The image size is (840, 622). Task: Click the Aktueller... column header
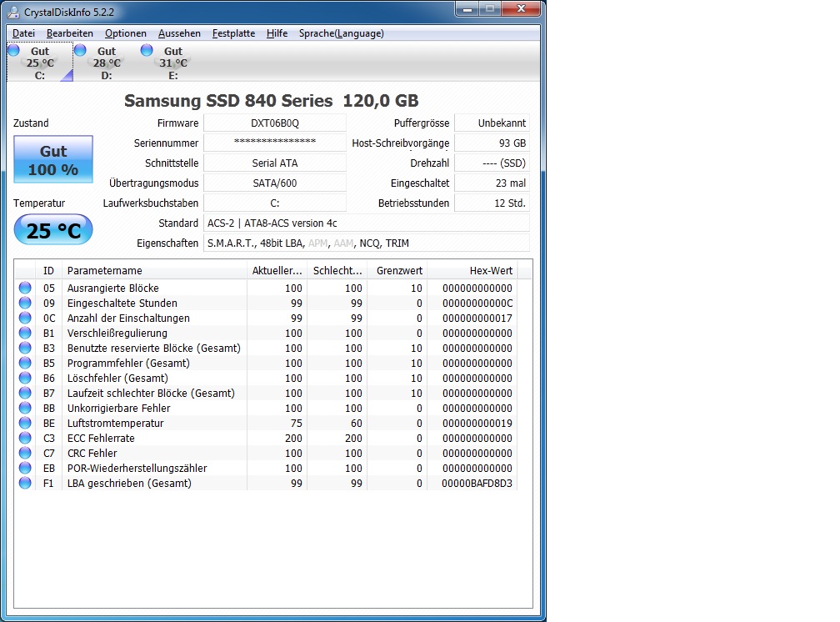click(x=277, y=271)
